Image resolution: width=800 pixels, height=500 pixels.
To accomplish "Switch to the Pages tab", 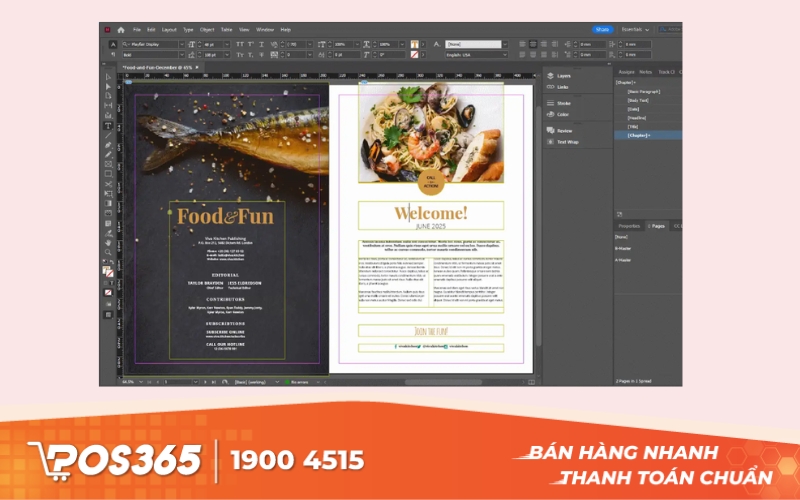I will click(x=657, y=226).
